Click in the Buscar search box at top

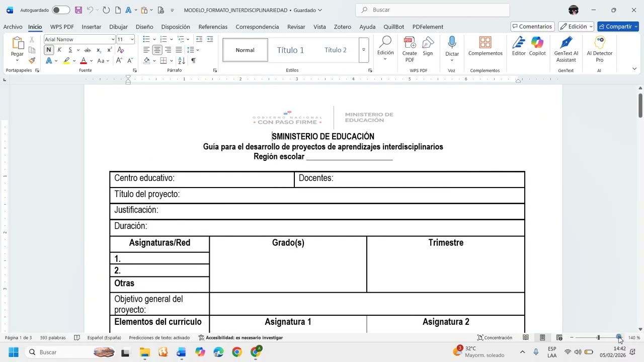(x=433, y=10)
